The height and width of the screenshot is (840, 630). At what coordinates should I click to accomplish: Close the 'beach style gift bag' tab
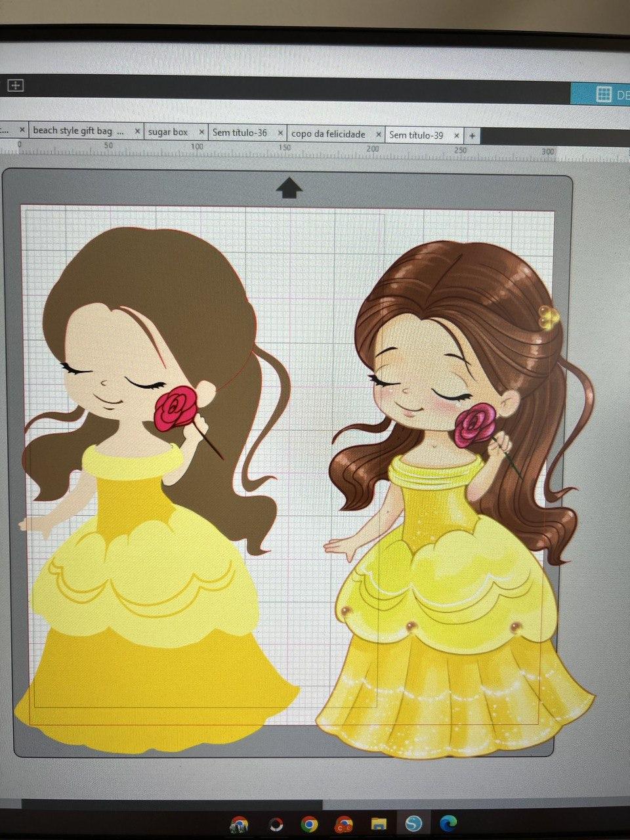[137, 131]
